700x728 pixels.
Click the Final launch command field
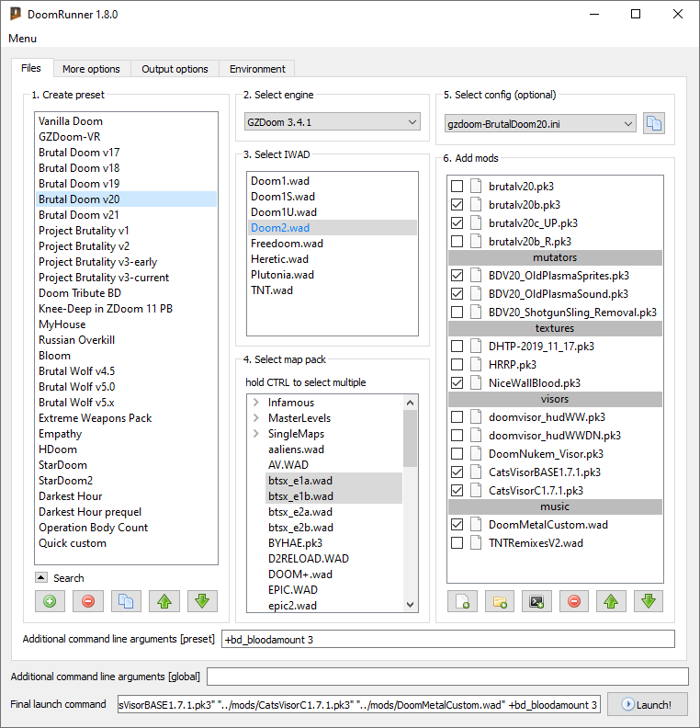[359, 704]
